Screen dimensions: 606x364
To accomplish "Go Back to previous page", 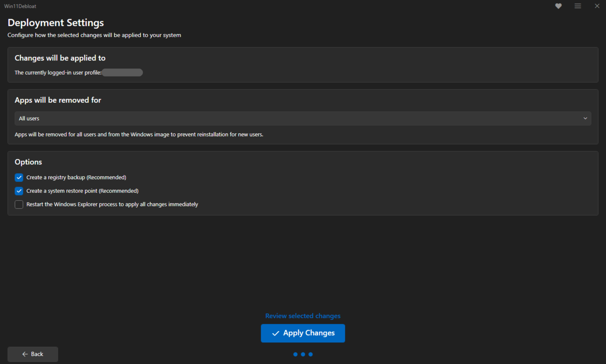I will coord(33,354).
